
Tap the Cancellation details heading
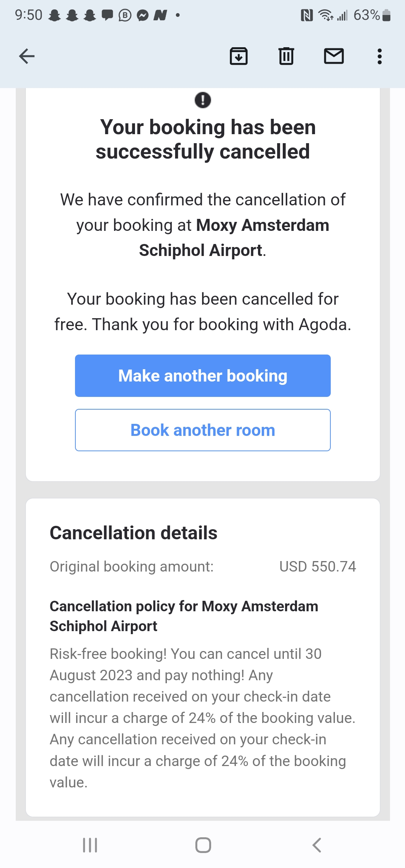click(x=133, y=533)
